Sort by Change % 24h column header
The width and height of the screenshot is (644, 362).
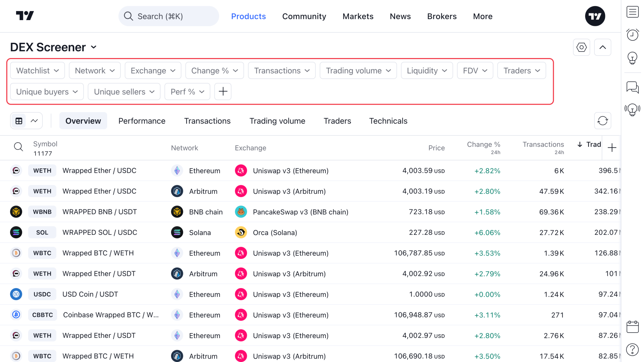[483, 148]
